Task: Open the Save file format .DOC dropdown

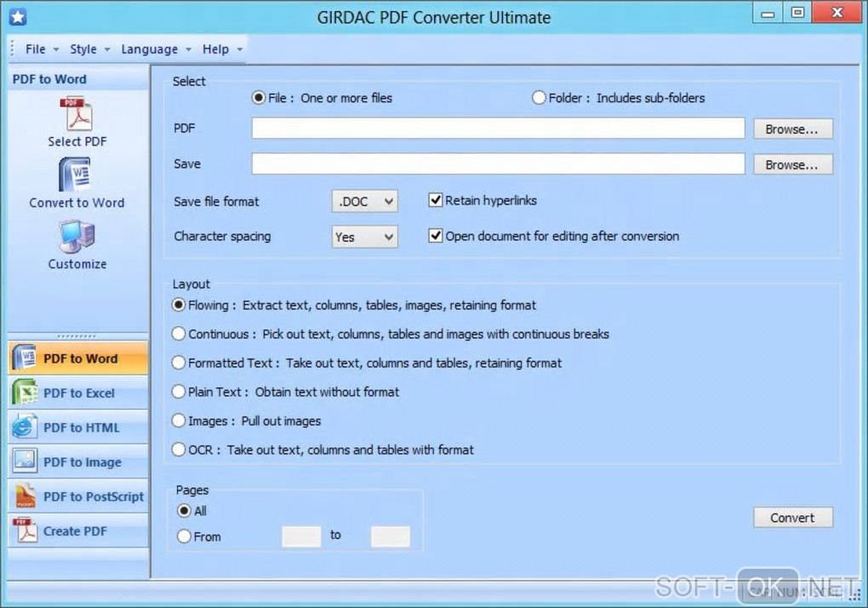Action: pyautogui.click(x=364, y=202)
